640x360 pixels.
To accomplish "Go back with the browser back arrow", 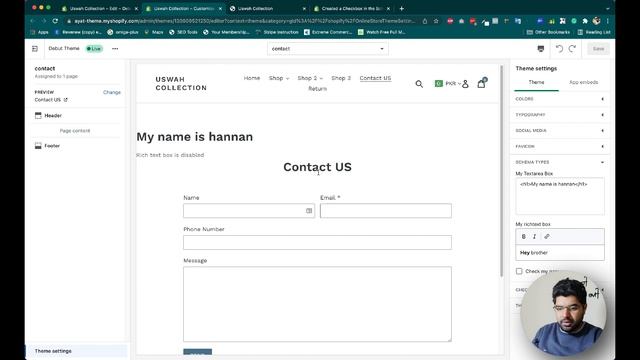I will [33, 21].
